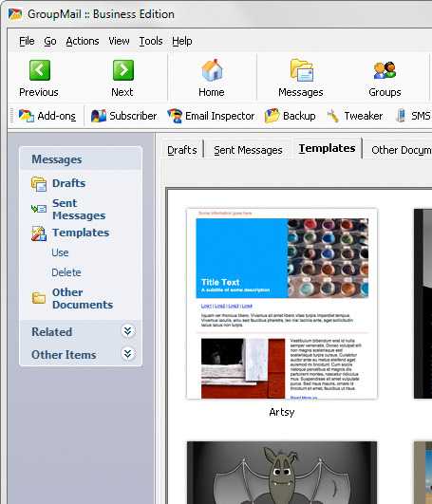Click the green Next arrow icon

point(123,69)
